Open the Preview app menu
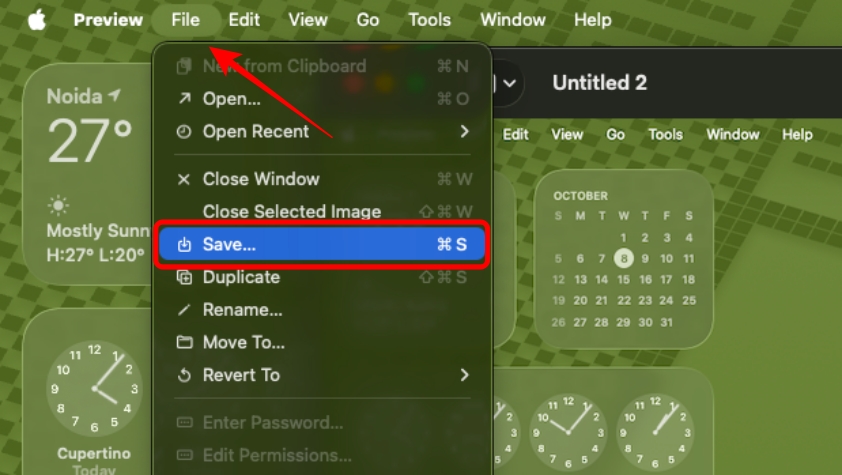842x475 pixels. [108, 20]
